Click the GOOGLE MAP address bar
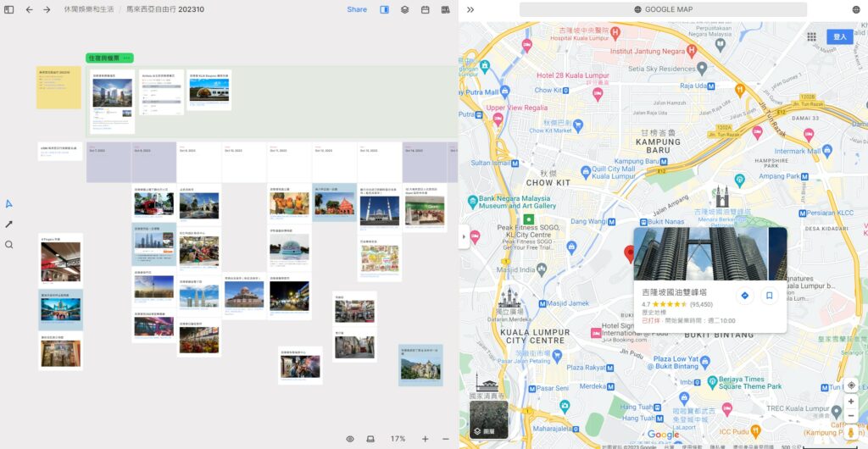 point(663,9)
